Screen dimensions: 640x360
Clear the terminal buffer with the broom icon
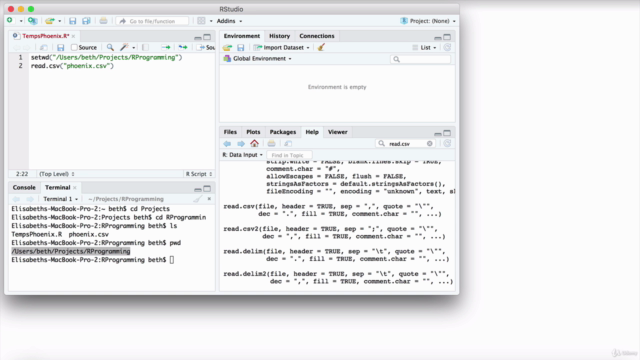198,199
